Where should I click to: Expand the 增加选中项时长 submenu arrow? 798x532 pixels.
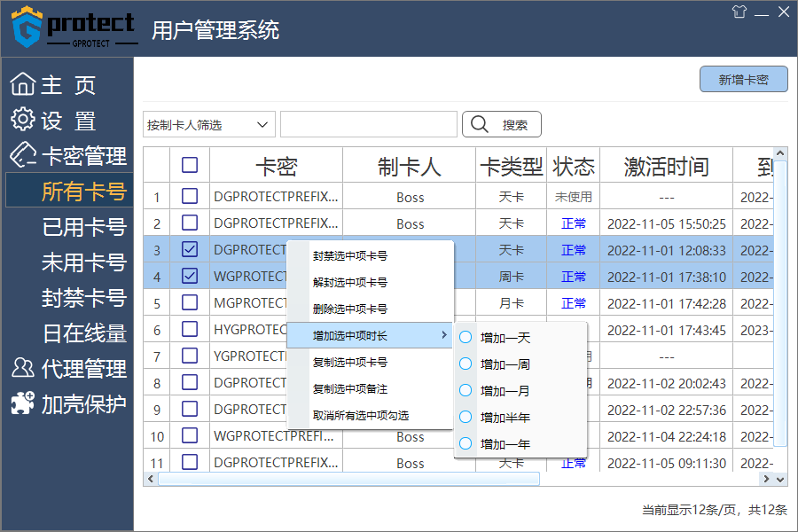[444, 335]
